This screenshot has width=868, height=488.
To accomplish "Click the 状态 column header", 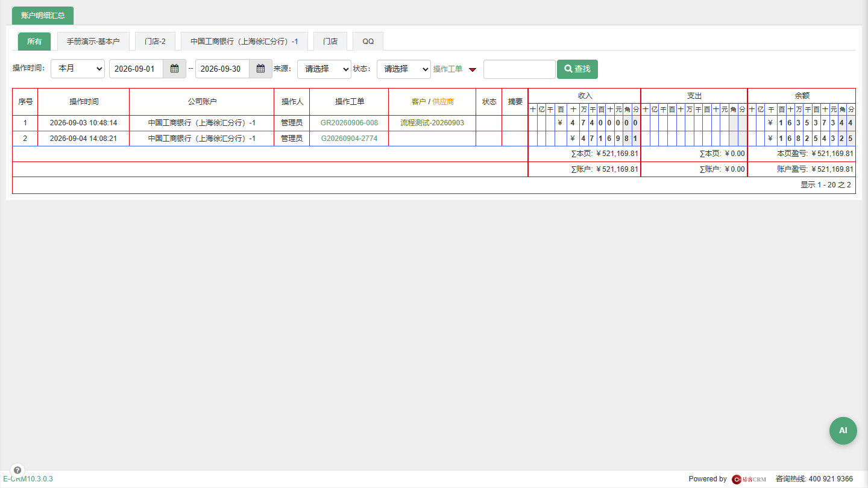I will coord(489,102).
